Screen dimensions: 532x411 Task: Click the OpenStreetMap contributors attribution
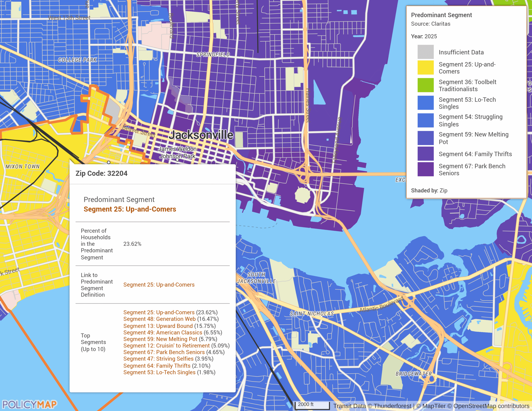491,406
